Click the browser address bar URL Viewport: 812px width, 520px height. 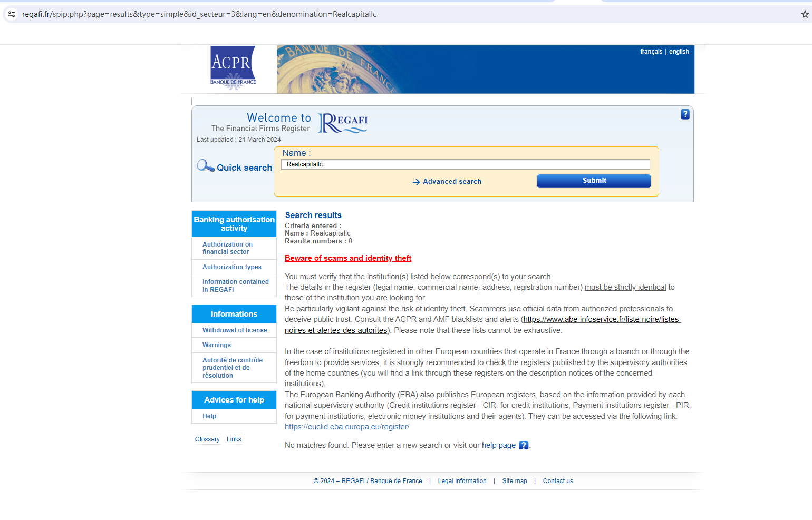click(x=199, y=14)
